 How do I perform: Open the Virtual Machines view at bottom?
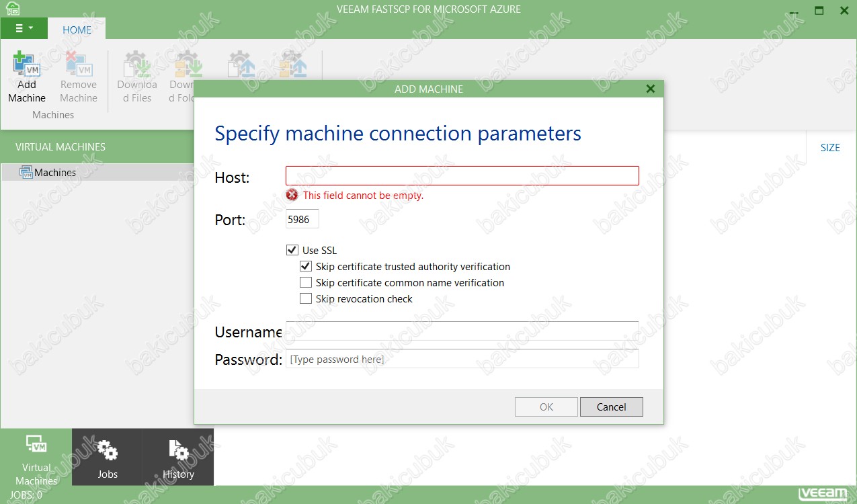[36, 457]
